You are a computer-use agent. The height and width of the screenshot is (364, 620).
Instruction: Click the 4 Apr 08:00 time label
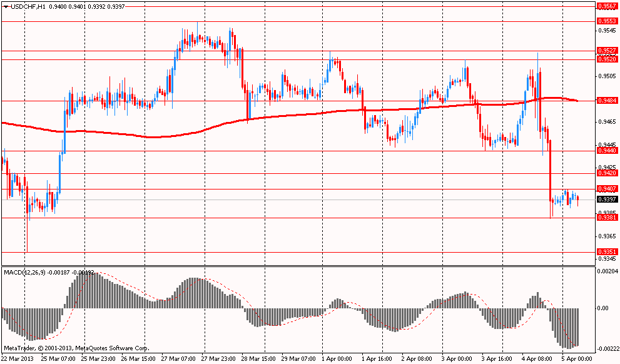pyautogui.click(x=537, y=359)
